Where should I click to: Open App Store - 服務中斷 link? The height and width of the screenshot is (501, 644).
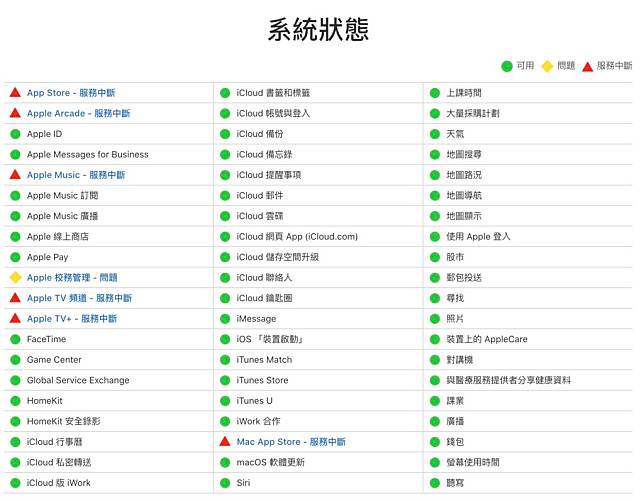(71, 93)
